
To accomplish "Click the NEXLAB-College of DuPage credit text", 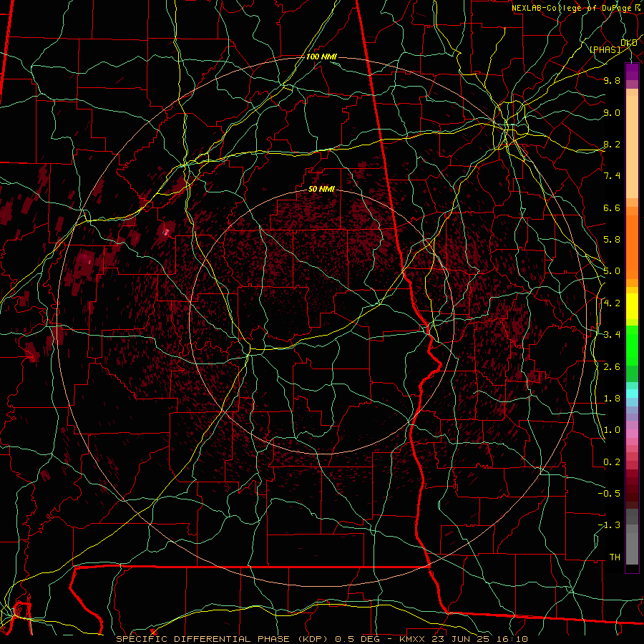I will [x=573, y=8].
